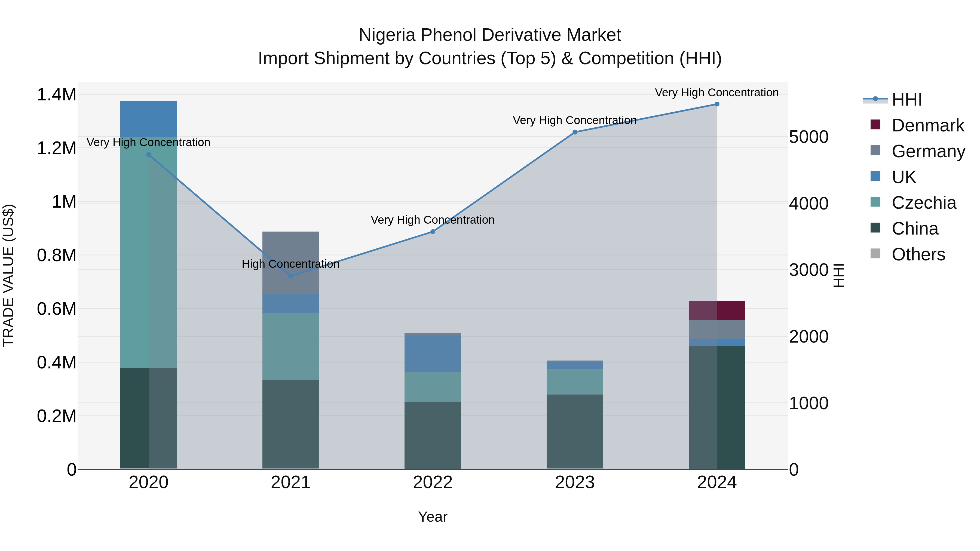Toggle the HHI line legend entry
The width and height of the screenshot is (980, 551).
(893, 100)
